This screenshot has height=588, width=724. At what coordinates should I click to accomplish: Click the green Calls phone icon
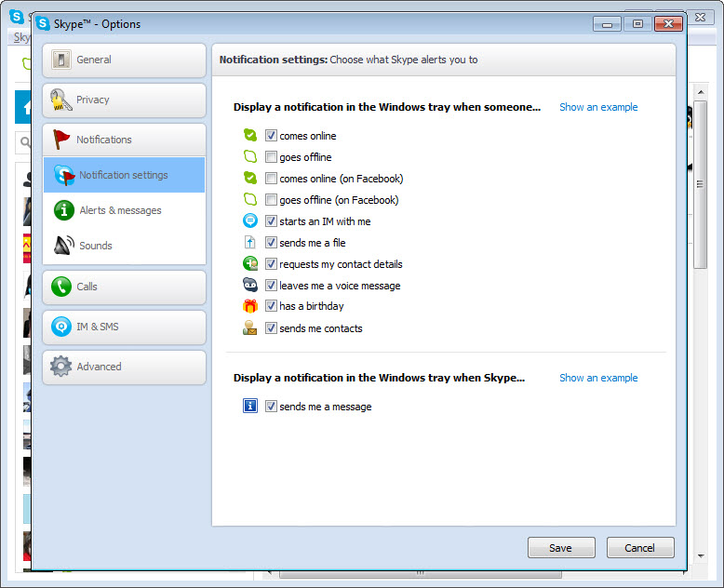point(61,287)
